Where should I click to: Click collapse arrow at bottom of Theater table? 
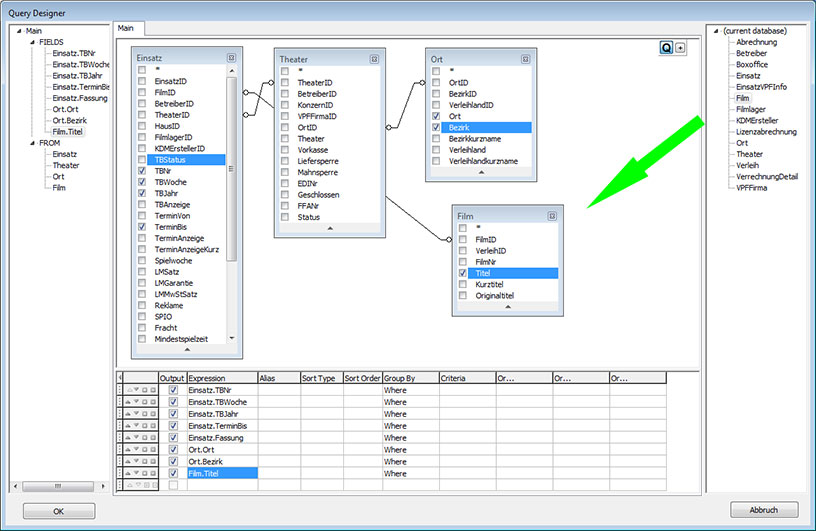330,229
